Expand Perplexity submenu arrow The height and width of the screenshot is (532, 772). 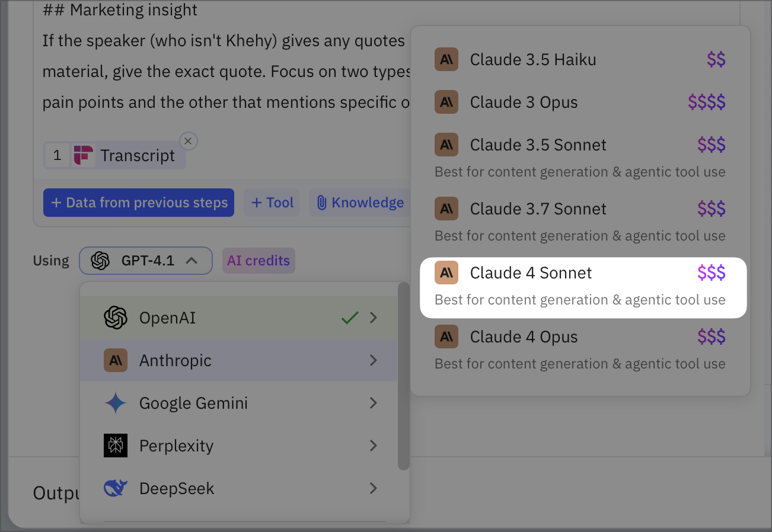374,446
